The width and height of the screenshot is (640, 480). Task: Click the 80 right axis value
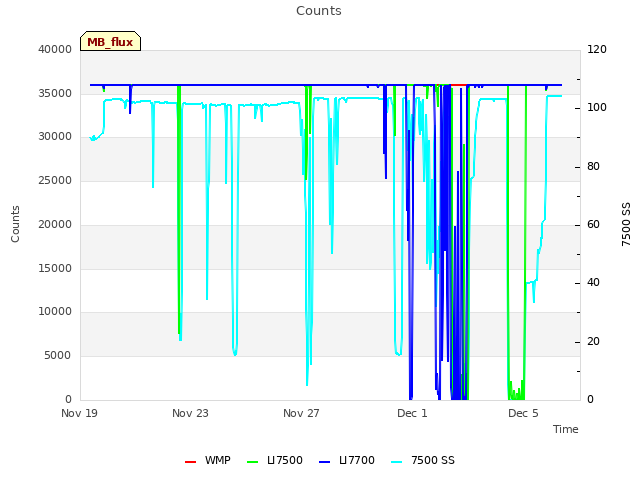click(x=593, y=167)
